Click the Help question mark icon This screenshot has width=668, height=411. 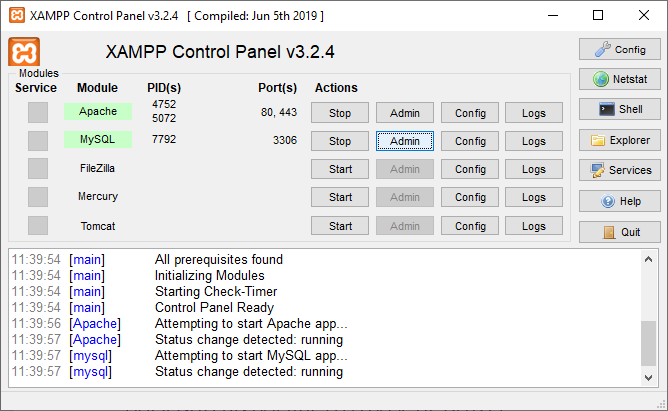click(x=609, y=201)
